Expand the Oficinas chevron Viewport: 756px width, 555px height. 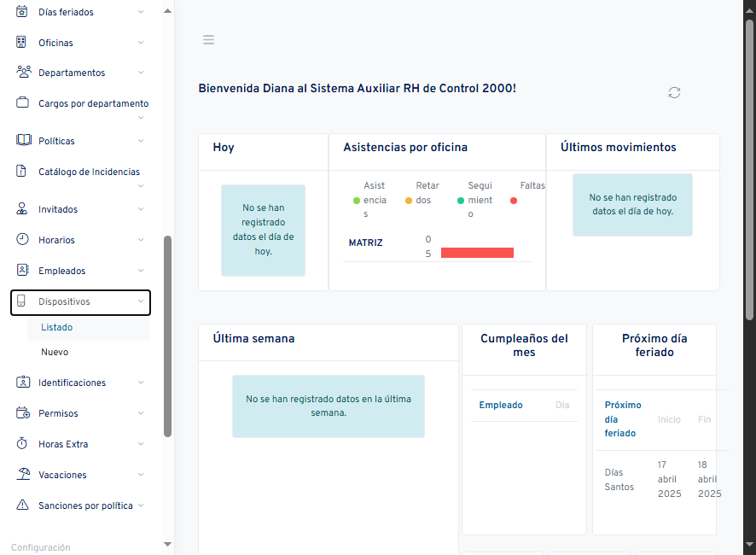[x=141, y=43]
